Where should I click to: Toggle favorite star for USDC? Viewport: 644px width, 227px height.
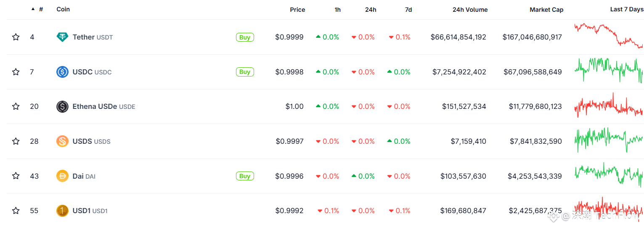(16, 72)
